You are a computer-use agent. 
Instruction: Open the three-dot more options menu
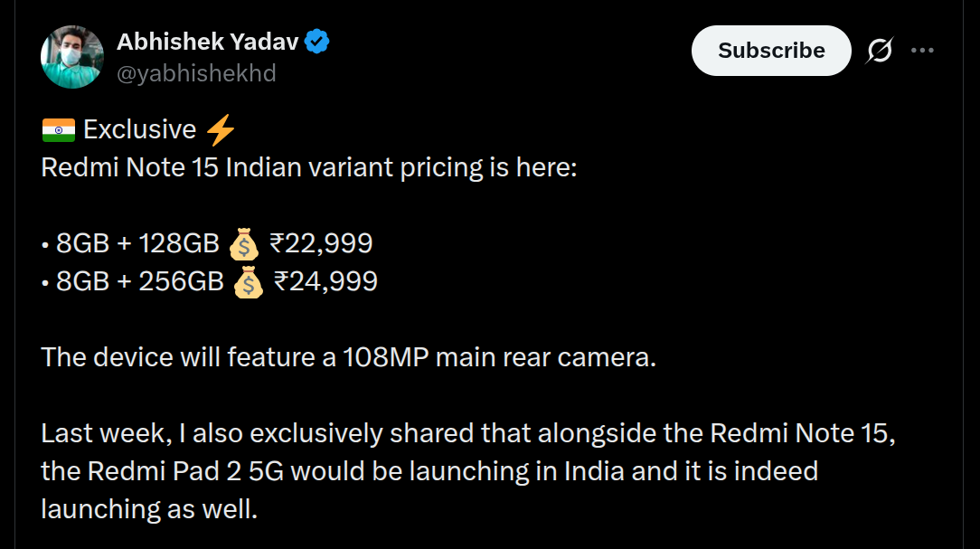click(x=921, y=51)
